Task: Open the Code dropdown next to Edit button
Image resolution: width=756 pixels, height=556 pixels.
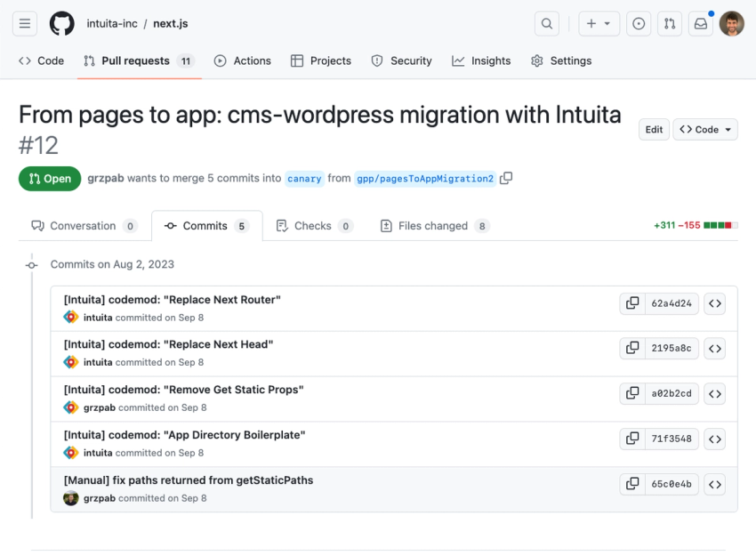Action: pyautogui.click(x=704, y=129)
